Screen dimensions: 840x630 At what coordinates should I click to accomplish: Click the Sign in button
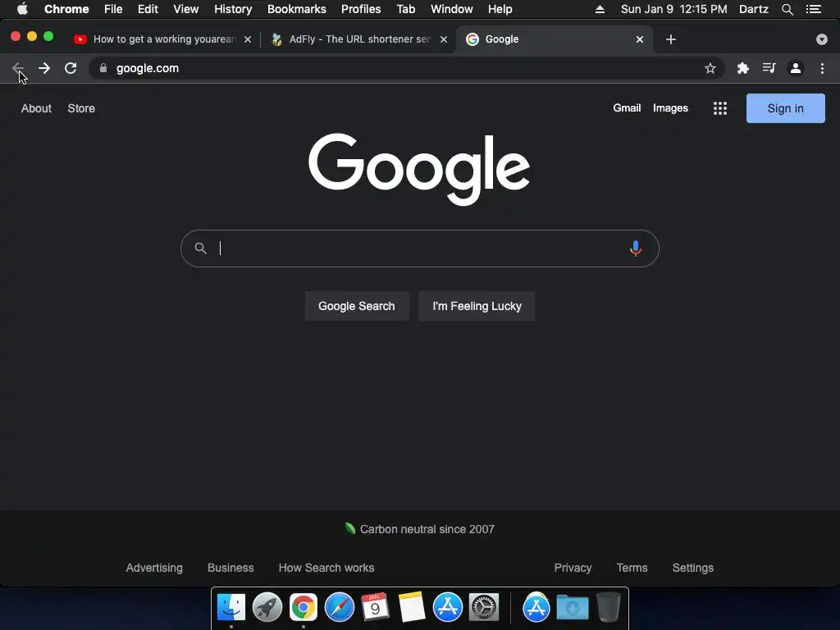click(x=785, y=108)
